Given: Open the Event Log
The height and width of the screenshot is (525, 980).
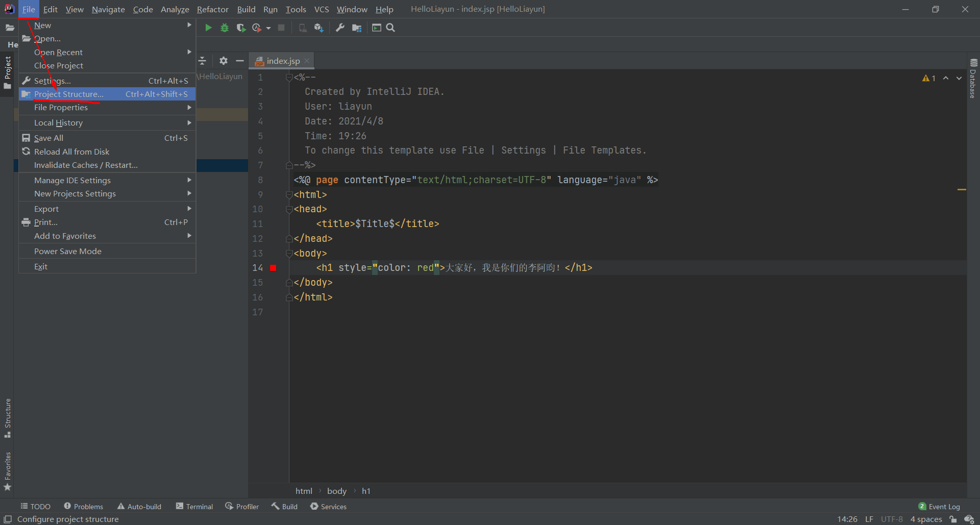Looking at the screenshot, I should click(939, 507).
